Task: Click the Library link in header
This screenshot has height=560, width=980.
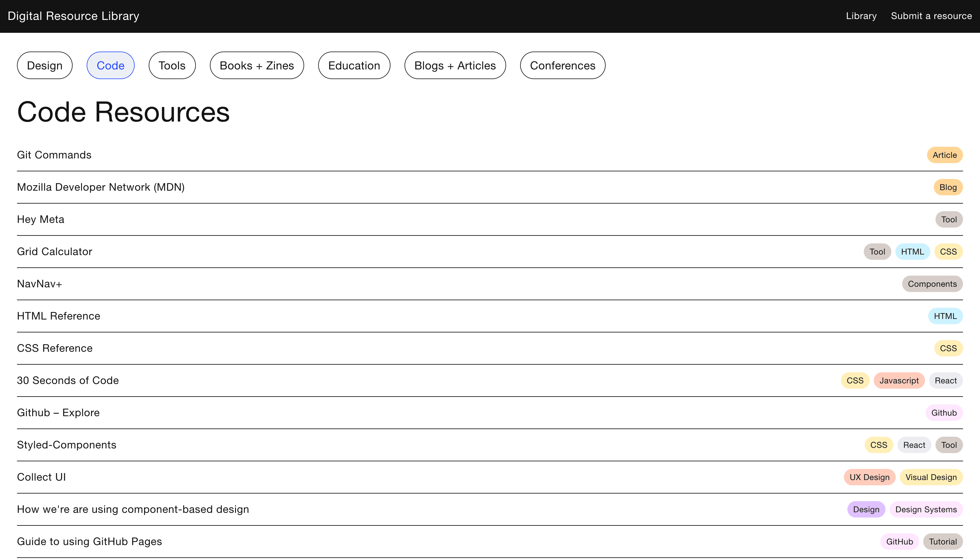Action: [861, 16]
